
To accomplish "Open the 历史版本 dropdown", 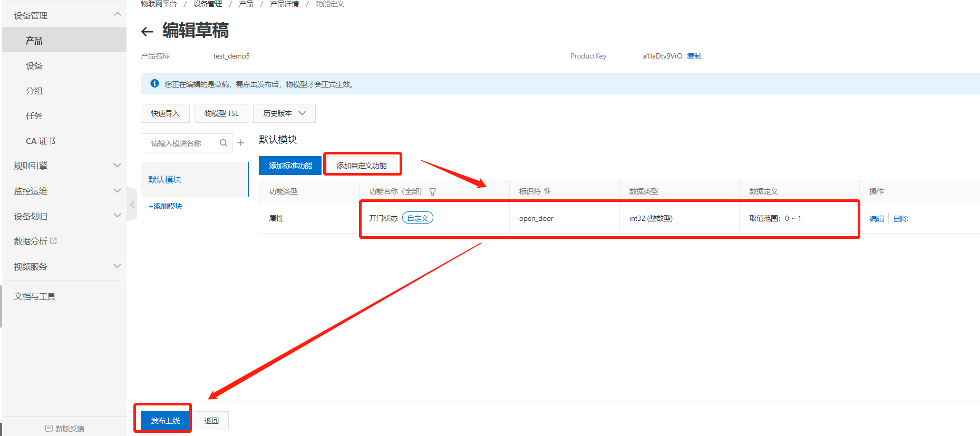I will (x=284, y=113).
